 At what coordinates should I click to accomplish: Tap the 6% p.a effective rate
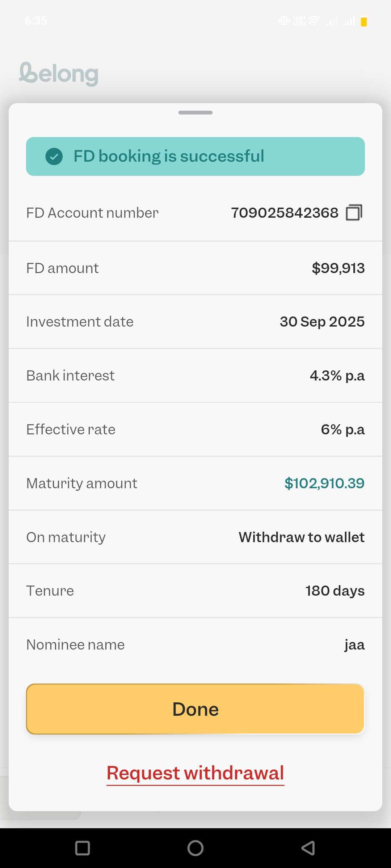(342, 429)
